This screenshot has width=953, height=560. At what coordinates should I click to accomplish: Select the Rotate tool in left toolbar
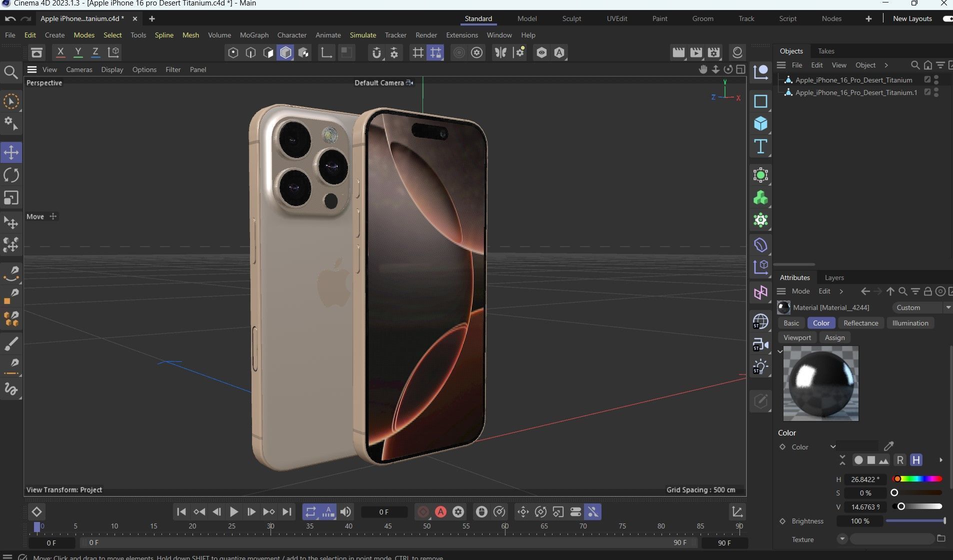11,175
